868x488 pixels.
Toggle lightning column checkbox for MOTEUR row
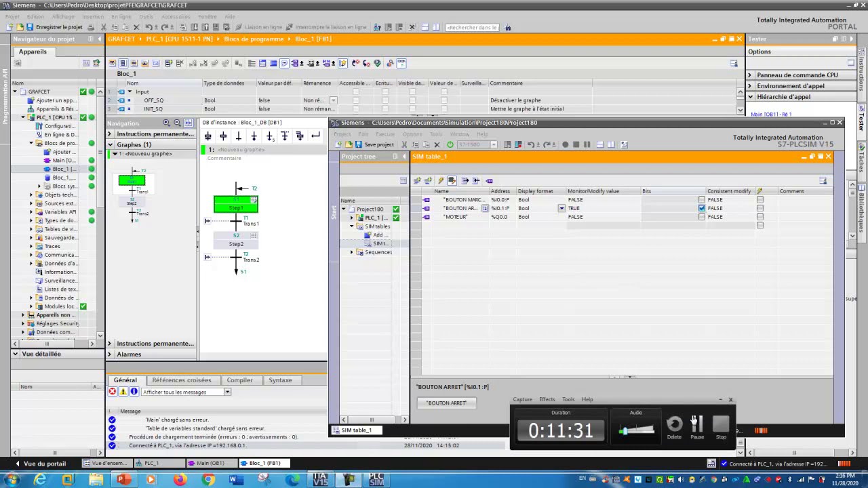[759, 217]
